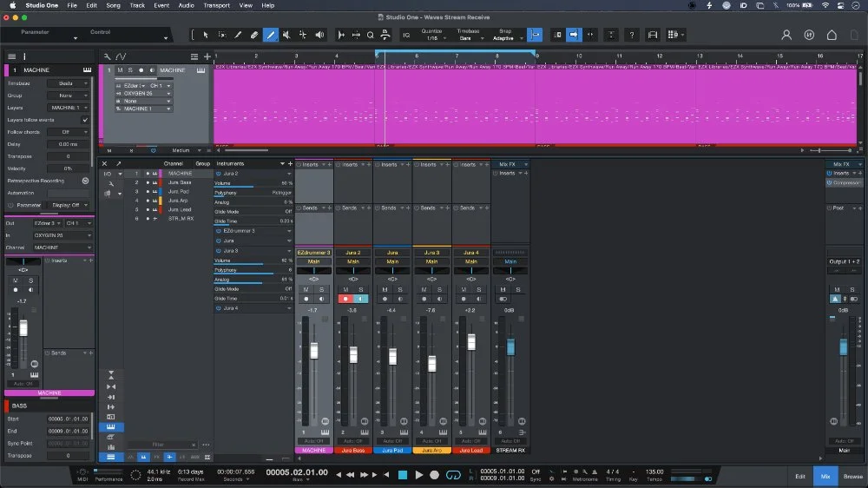Screen dimensions: 868x488
Task: Click Main output on Jura 4 channel
Action: coord(471,261)
